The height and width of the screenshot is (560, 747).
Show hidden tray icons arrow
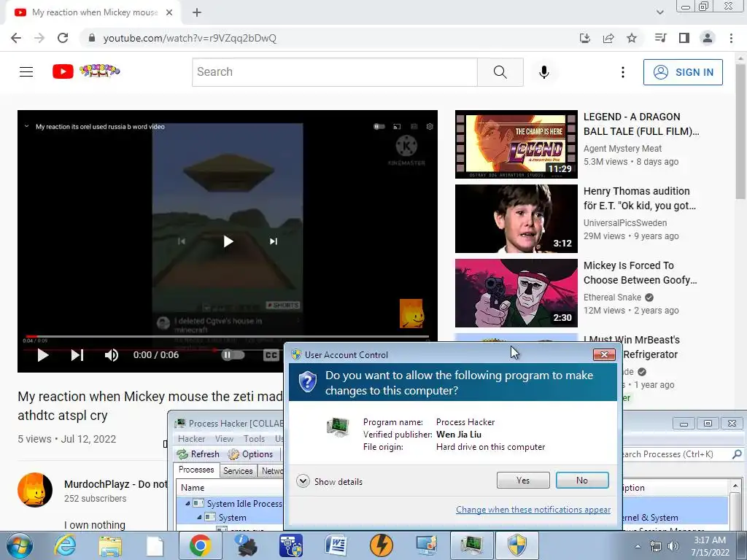click(x=638, y=547)
